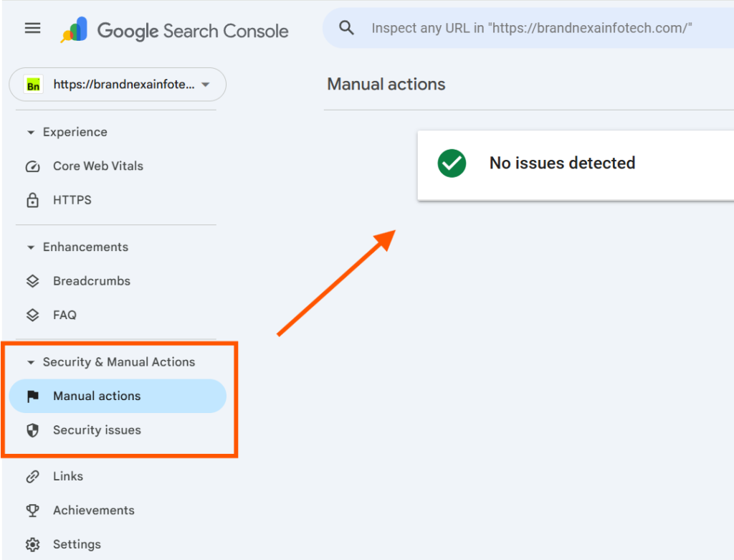
Task: Collapse the Experience section
Action: click(30, 132)
